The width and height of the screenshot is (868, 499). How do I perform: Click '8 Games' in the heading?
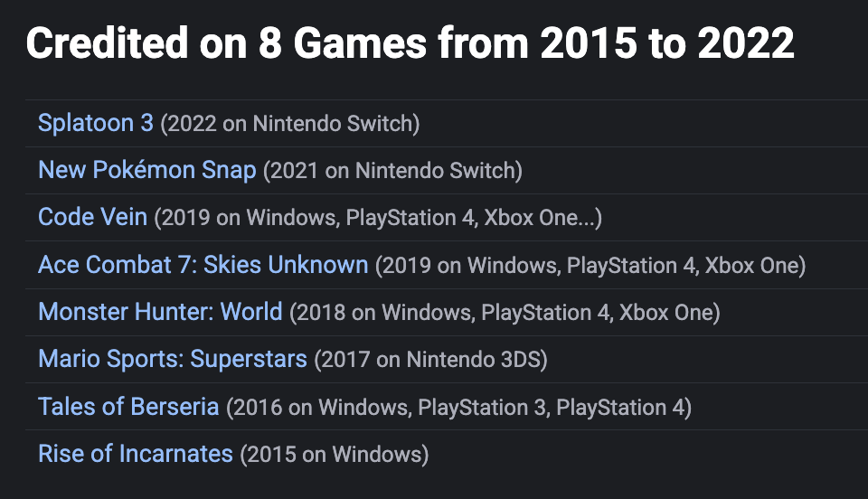[x=342, y=43]
